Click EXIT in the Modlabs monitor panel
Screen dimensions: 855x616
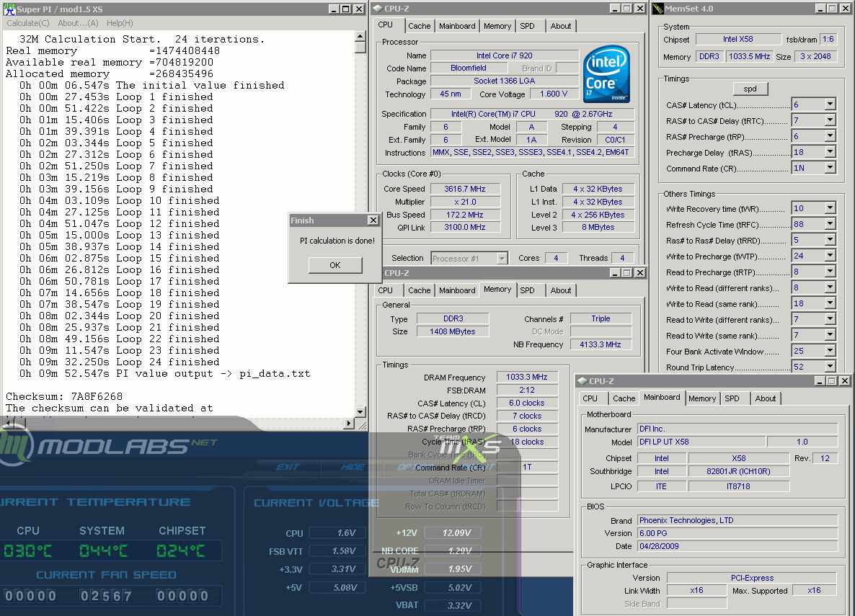288,467
